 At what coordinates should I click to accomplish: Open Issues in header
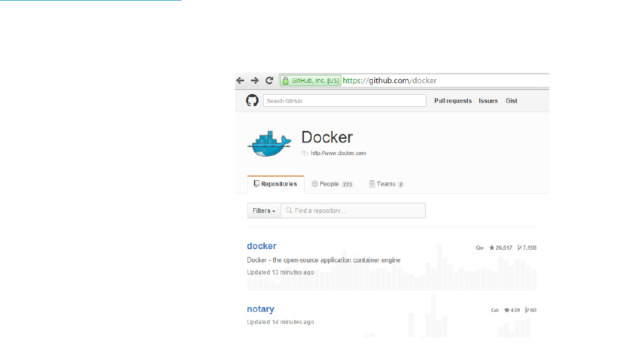pyautogui.click(x=488, y=101)
